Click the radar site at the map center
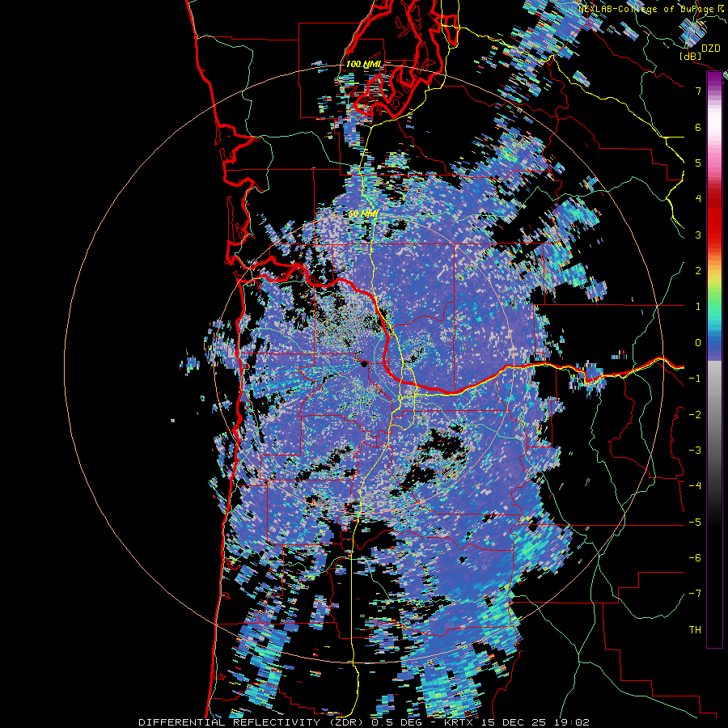This screenshot has height=728, width=728. pos(363,363)
